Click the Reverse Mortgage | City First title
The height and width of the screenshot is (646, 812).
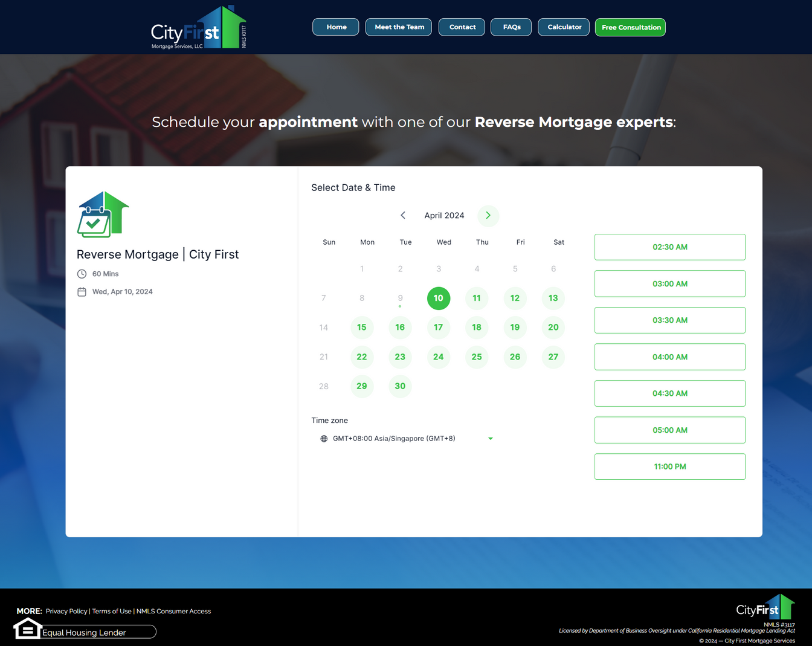click(x=158, y=254)
